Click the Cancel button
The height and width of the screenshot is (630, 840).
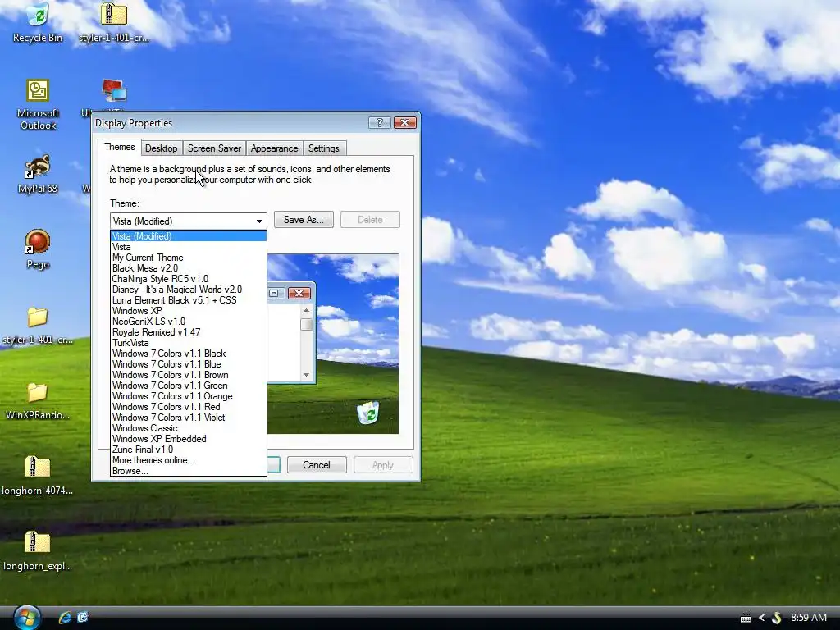pos(317,465)
